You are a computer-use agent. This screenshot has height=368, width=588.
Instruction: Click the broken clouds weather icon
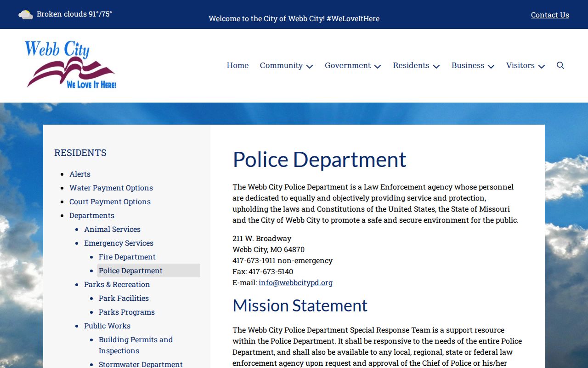26,14
